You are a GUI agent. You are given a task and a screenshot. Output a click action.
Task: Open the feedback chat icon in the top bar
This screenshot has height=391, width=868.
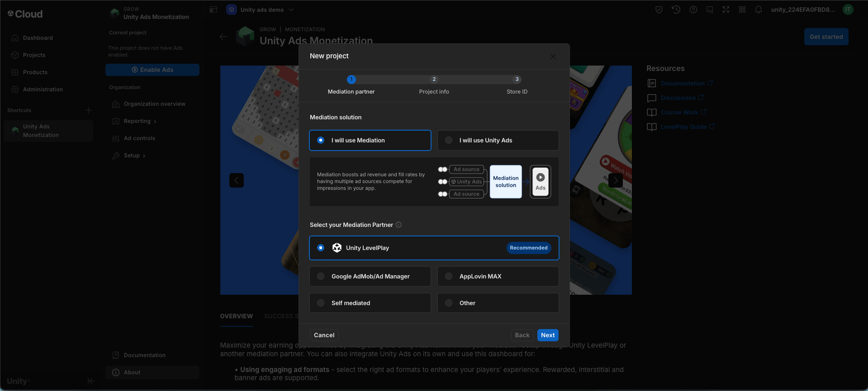coord(710,9)
